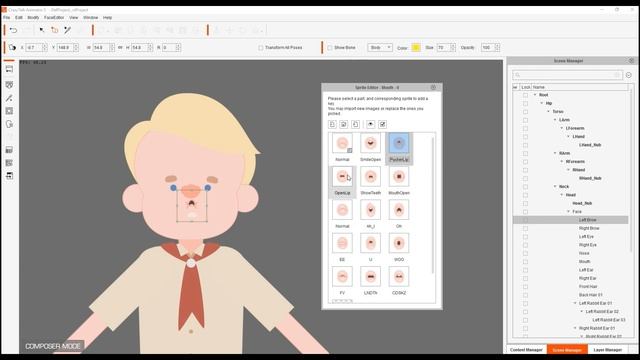Toggle lock checkbox for Neck row
640x360 pixels.
tap(525, 187)
